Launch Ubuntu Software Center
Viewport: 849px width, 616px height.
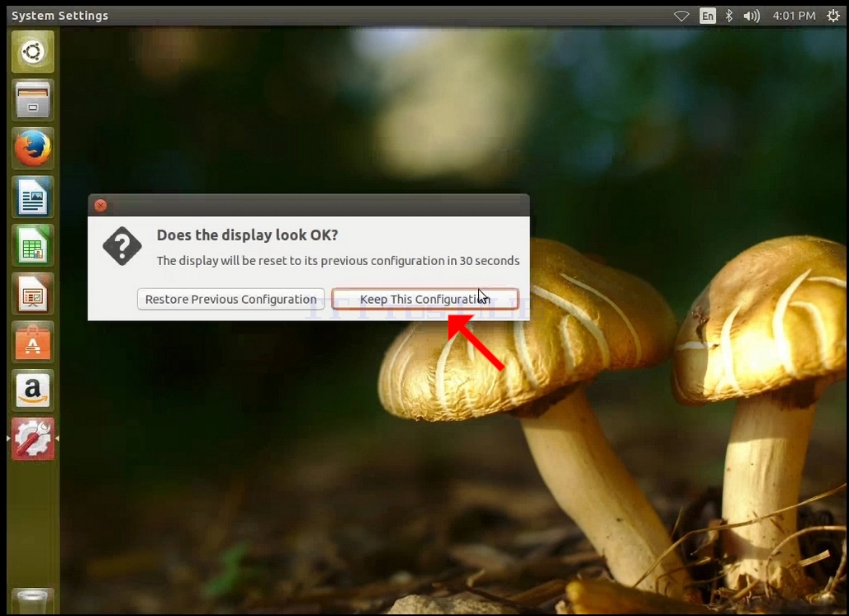click(32, 342)
